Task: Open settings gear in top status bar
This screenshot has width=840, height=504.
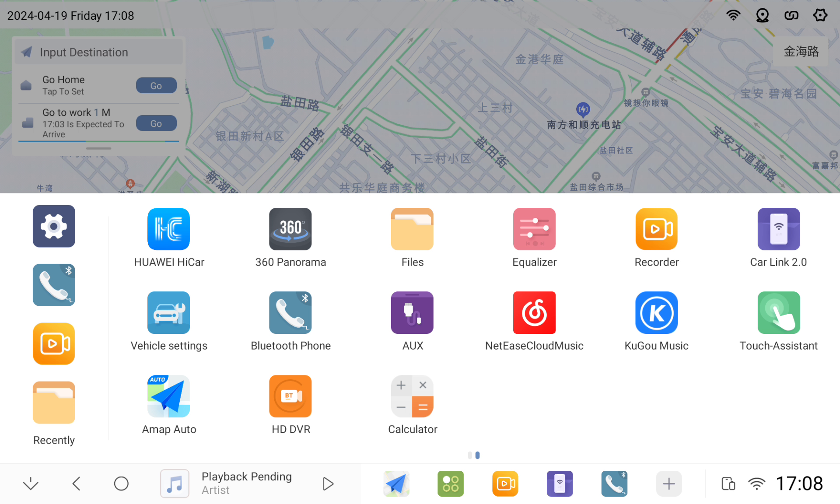Action: 820,15
